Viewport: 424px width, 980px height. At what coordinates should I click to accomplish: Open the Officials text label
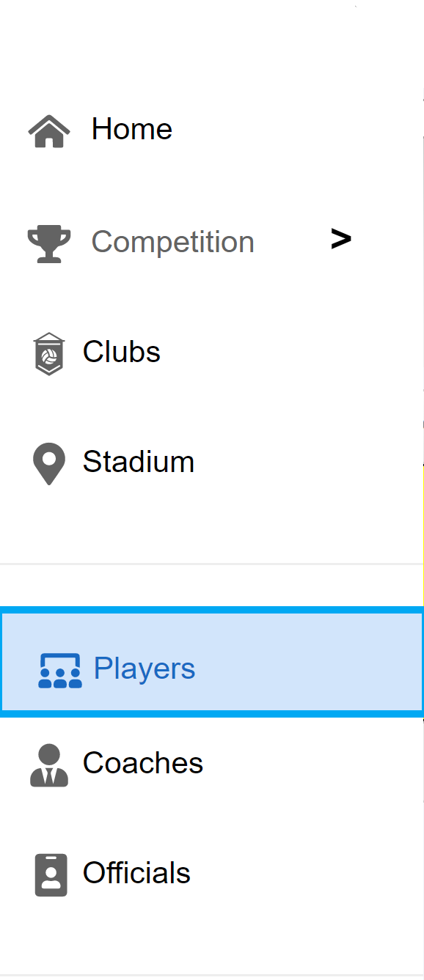point(136,873)
